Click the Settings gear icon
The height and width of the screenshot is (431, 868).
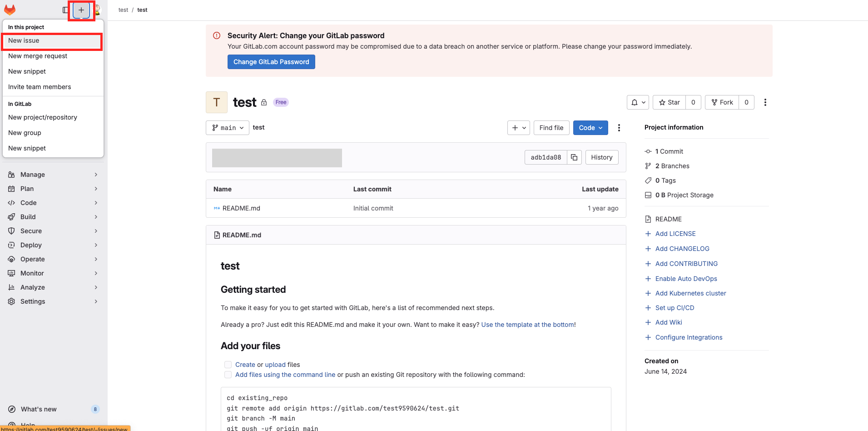11,301
